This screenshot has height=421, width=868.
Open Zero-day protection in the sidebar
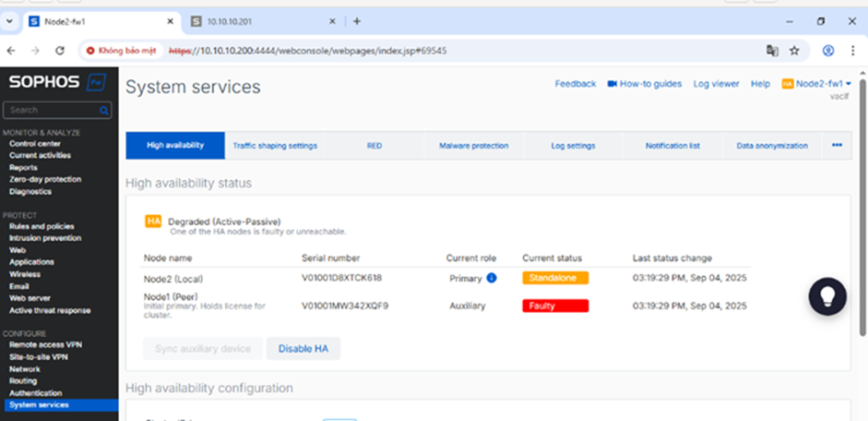click(x=45, y=179)
